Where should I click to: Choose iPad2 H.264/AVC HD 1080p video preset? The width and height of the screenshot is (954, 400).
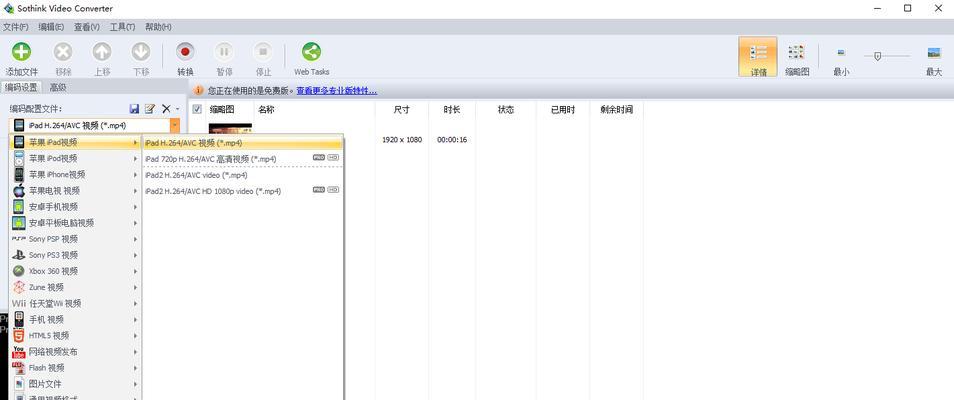[242, 191]
